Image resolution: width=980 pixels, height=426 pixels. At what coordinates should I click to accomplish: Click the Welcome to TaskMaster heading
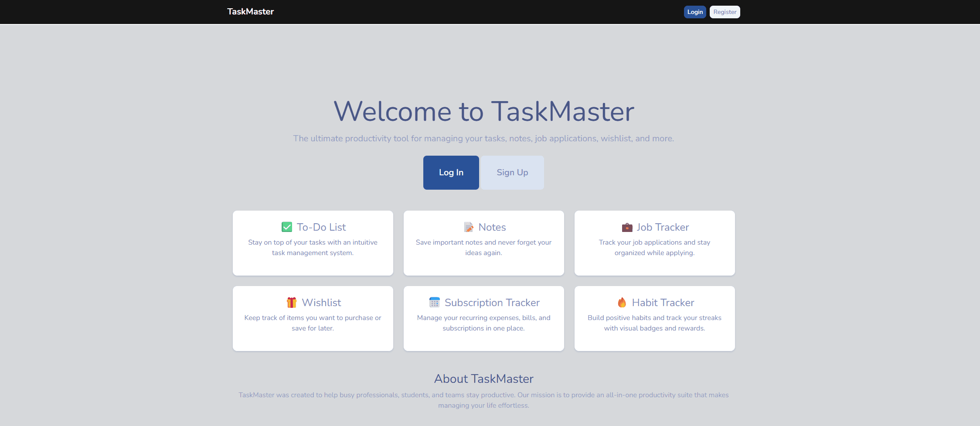[483, 112]
